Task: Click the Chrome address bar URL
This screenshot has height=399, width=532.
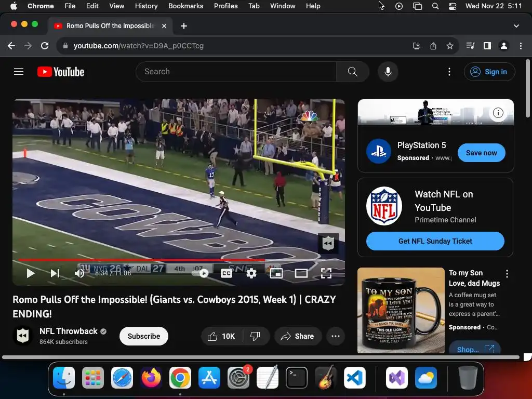Action: [138, 46]
